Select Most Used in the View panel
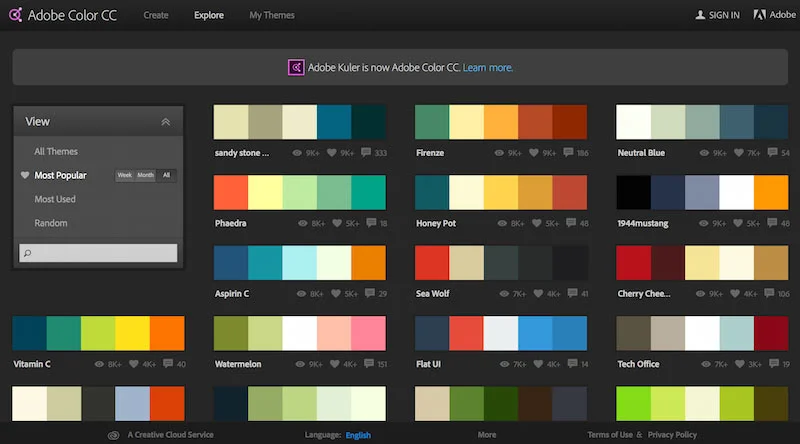 (x=55, y=199)
